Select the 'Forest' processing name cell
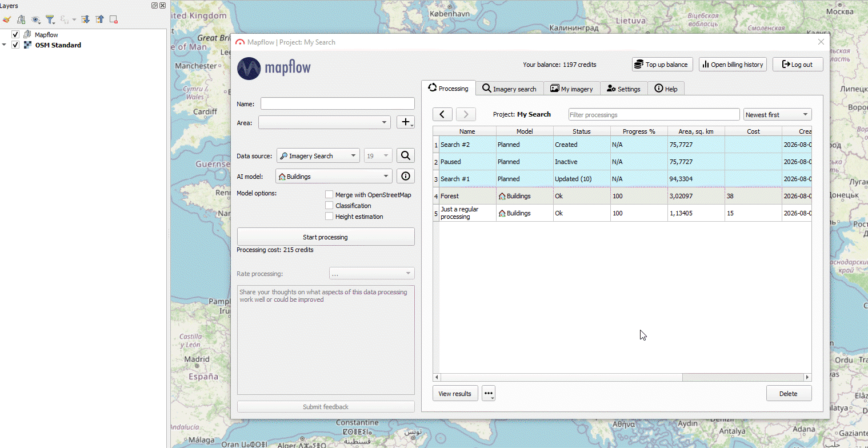The width and height of the screenshot is (868, 448). [x=467, y=196]
